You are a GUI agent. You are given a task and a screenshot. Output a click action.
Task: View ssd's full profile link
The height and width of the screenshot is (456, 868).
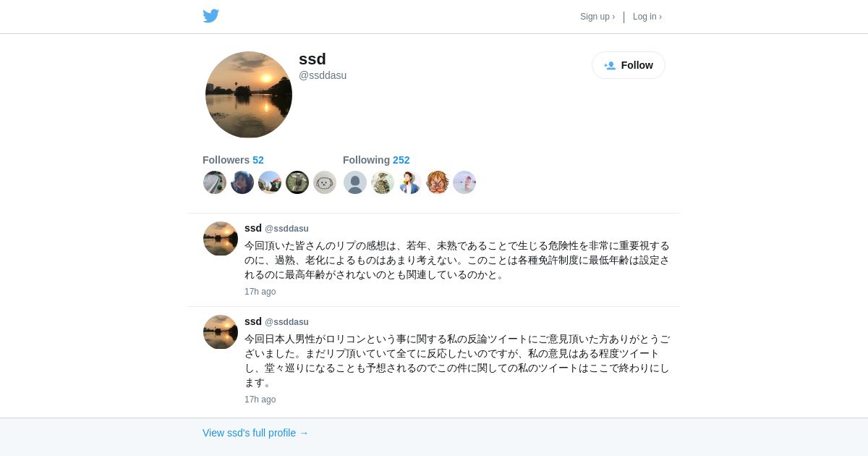coord(255,433)
